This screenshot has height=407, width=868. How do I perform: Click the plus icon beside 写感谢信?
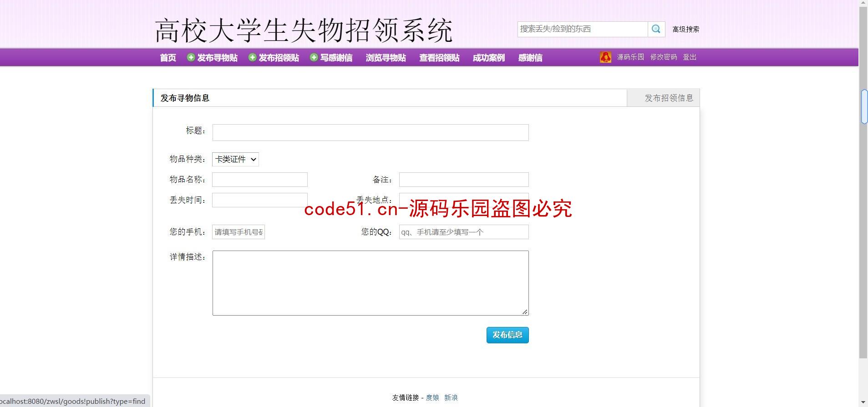(x=314, y=57)
